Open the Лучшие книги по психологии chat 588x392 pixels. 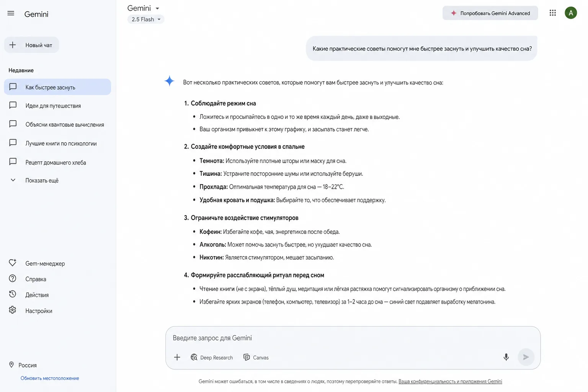57,143
